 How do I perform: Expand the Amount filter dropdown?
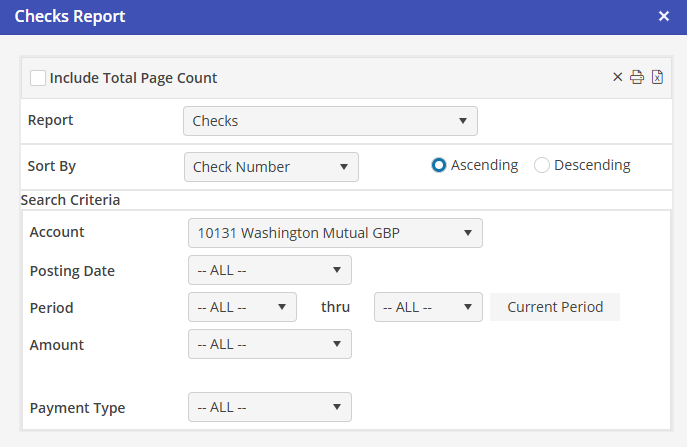point(269,344)
